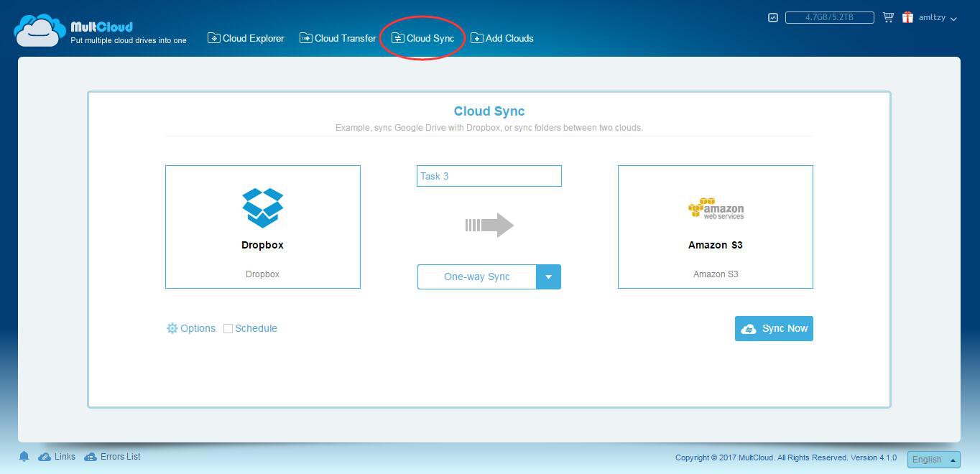980x474 pixels.
Task: Click the "Amazon S3" path label under destination
Action: pyautogui.click(x=716, y=274)
